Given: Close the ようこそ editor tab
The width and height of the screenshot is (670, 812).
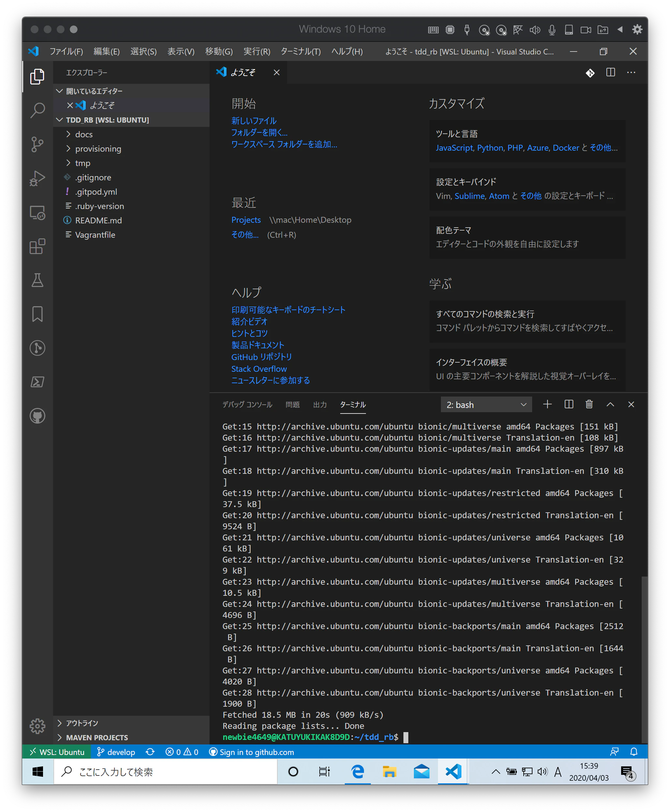Looking at the screenshot, I should tap(276, 73).
